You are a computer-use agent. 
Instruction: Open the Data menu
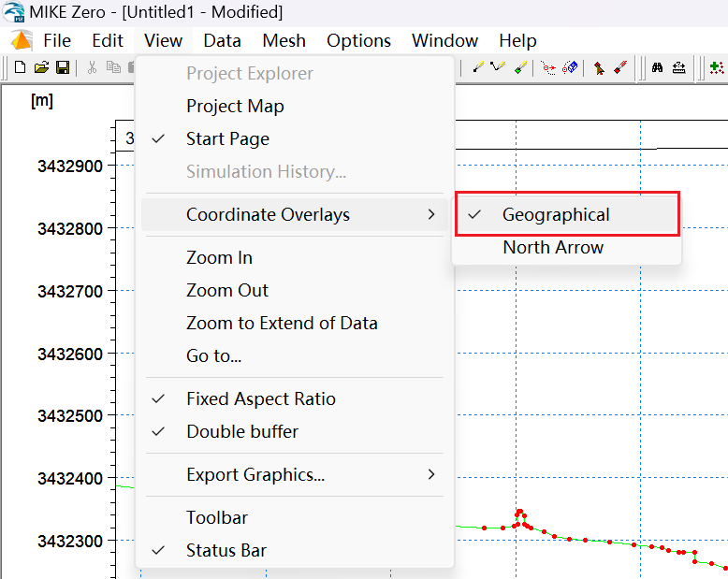point(222,41)
